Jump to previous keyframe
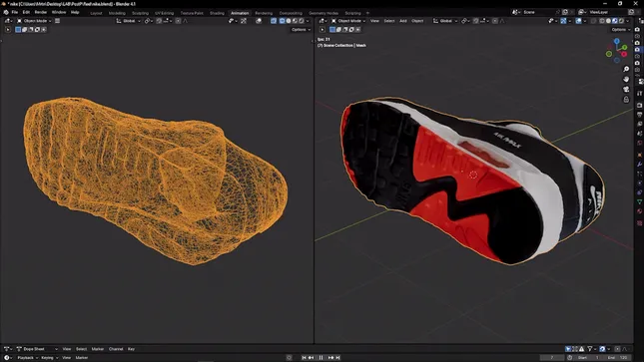This screenshot has height=362, width=644. (311, 357)
